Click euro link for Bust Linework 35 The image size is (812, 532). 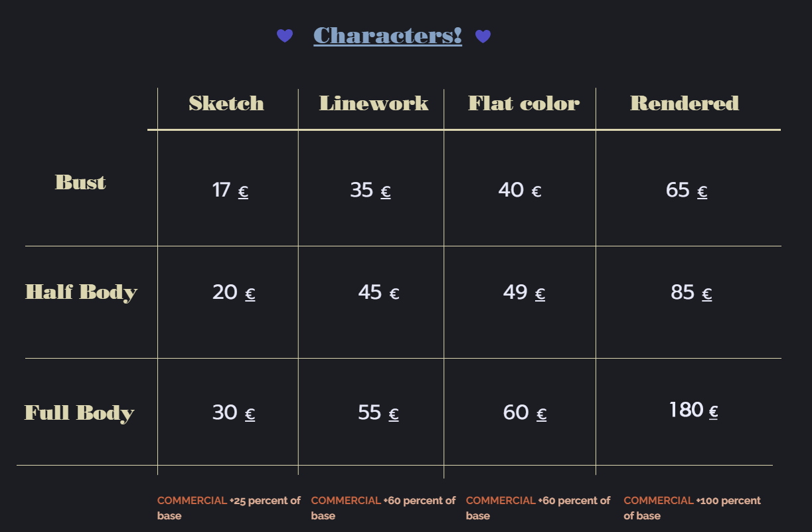(x=386, y=192)
